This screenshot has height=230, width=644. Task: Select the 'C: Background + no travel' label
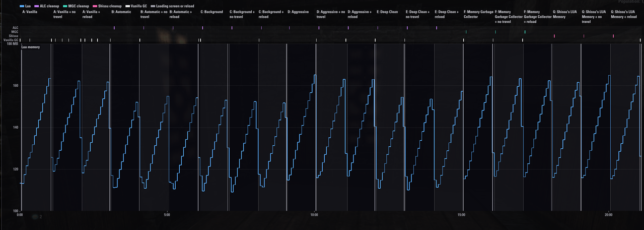pyautogui.click(x=242, y=14)
